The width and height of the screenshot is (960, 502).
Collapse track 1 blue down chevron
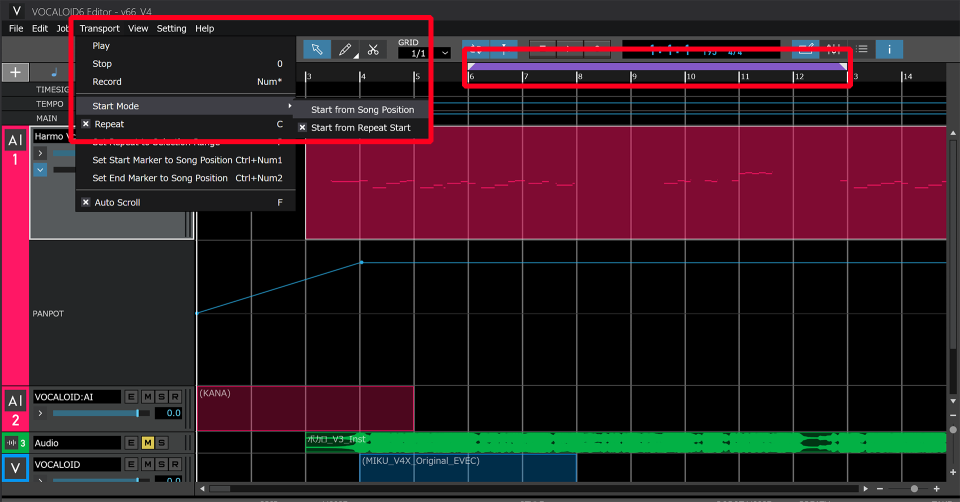pos(40,170)
